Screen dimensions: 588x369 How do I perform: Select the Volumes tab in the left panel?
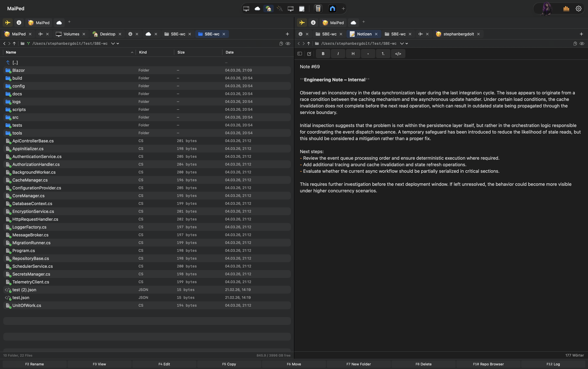[71, 34]
